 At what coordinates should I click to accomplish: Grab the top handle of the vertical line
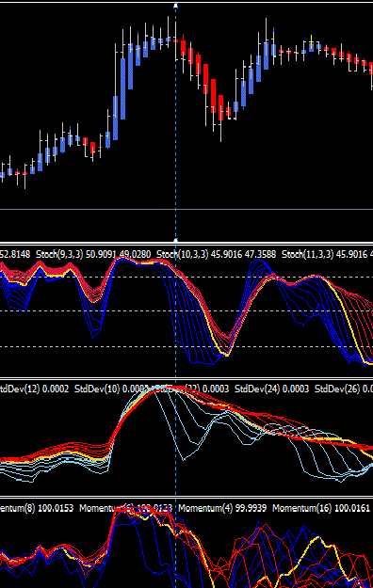(x=175, y=6)
